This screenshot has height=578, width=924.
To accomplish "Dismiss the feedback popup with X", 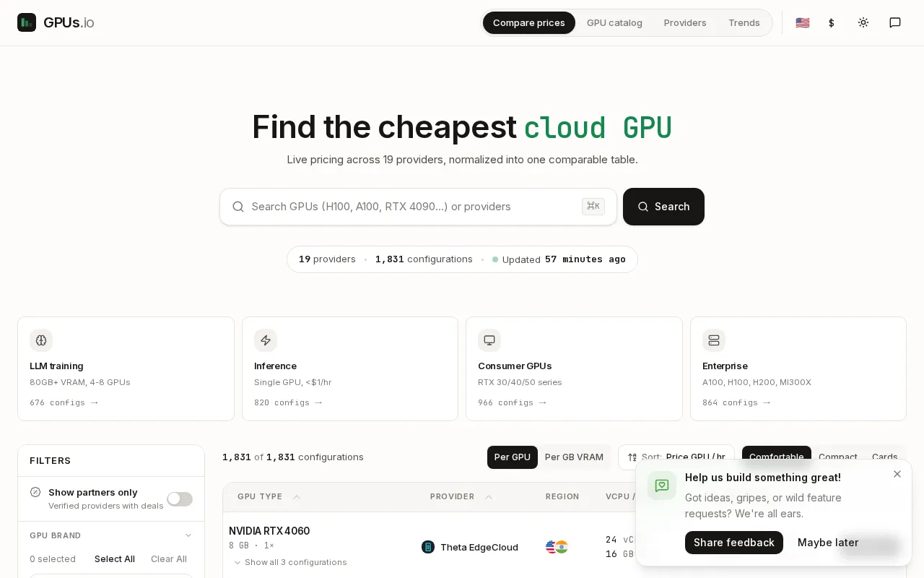I will click(897, 474).
